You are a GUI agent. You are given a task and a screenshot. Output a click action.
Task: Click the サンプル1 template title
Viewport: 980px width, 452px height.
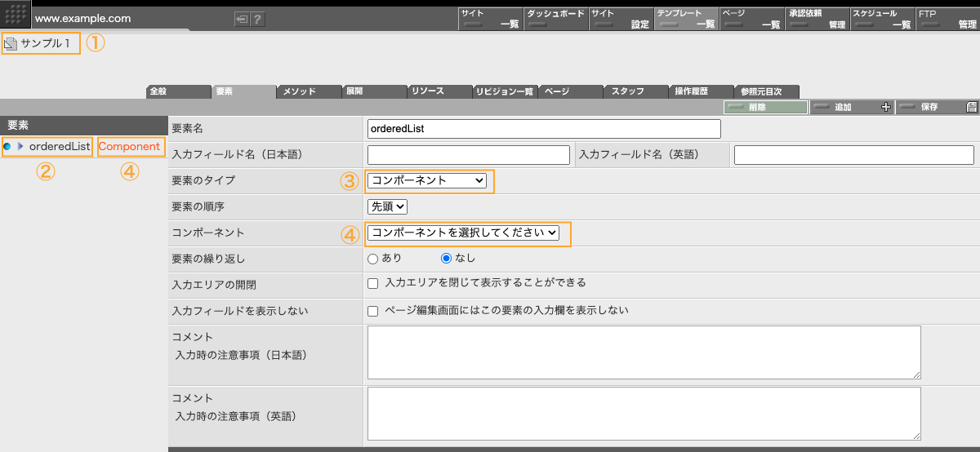point(46,43)
